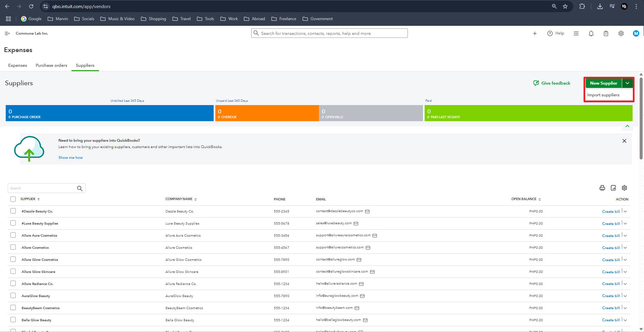Export the supplier list to file

613,188
